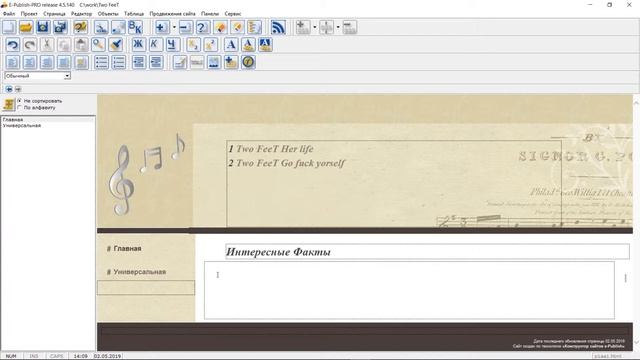Open the RSS feed icon
This screenshot has width=640, height=360.
pyautogui.click(x=278, y=27)
